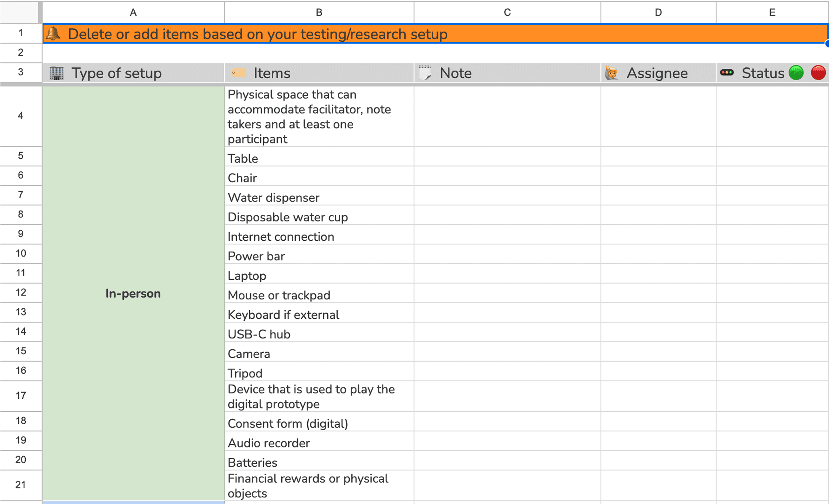Viewport: 829px width, 504px height.
Task: Click the traffic light icon in Status header
Action: (x=727, y=73)
